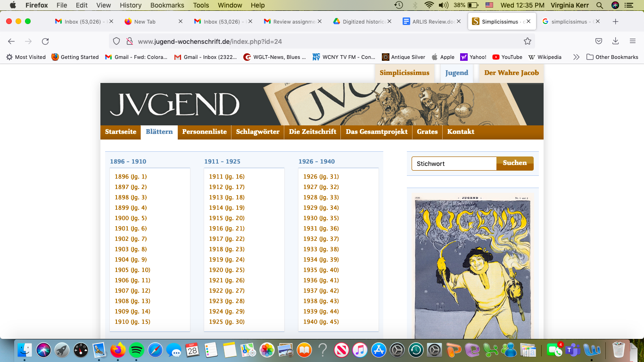644x362 pixels.
Task: Switch to the Review assignment Gmail tab
Action: pyautogui.click(x=292, y=22)
